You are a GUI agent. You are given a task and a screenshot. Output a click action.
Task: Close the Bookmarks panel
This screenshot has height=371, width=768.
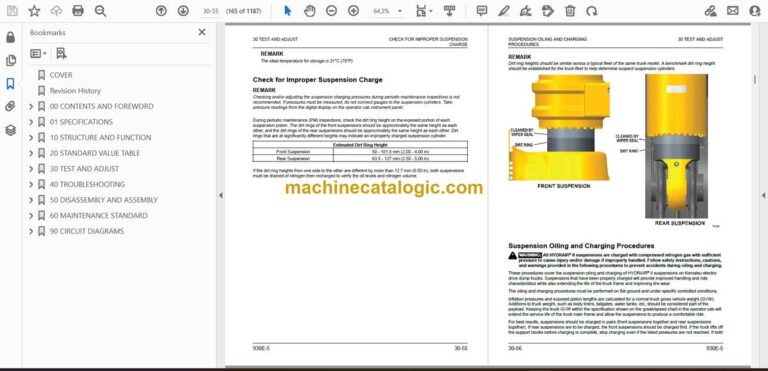tap(202, 32)
